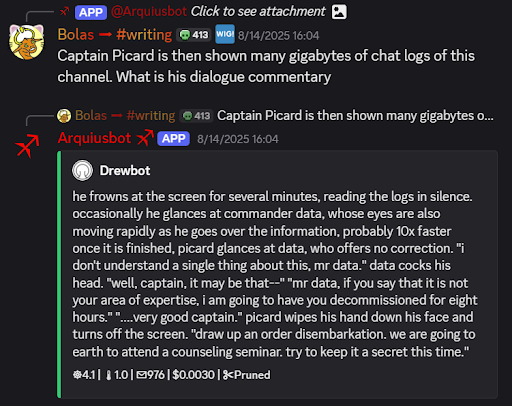
Task: Open the @Arquiusbot mention at top
Action: click(x=149, y=12)
